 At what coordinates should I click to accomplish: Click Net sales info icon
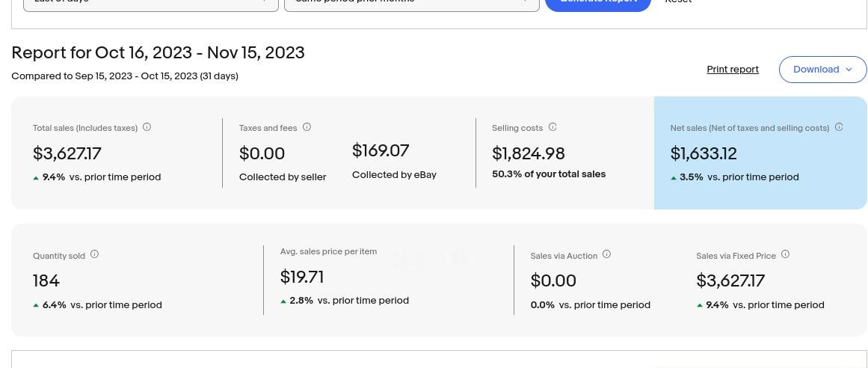(x=839, y=127)
